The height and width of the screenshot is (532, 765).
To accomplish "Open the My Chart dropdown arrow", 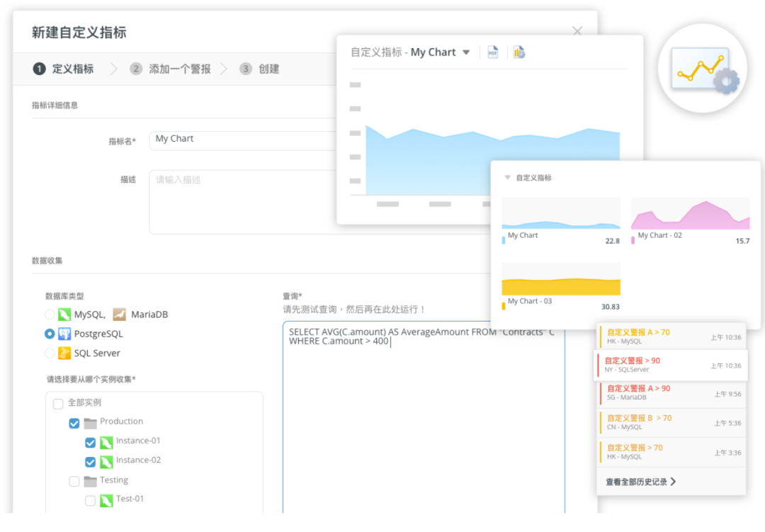I will click(x=466, y=52).
